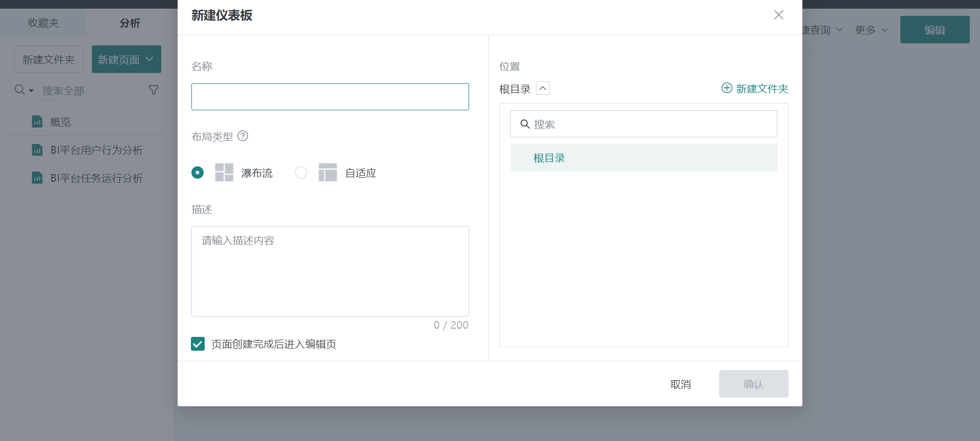980x441 pixels.
Task: Click the plus icon for new folder
Action: click(726, 88)
